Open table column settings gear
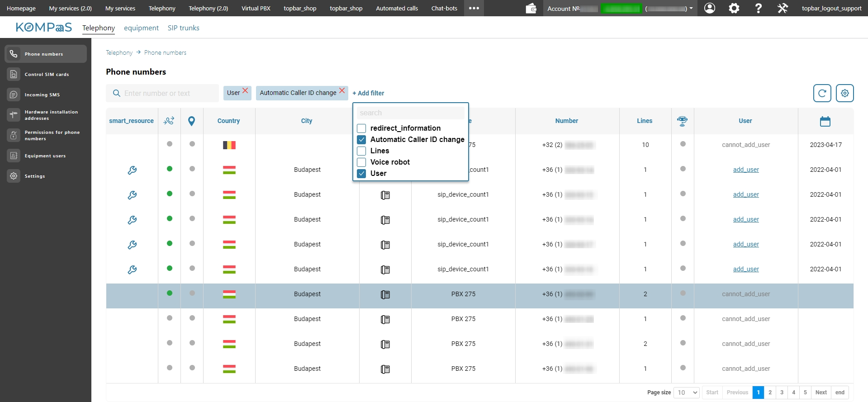868x402 pixels. tap(844, 93)
